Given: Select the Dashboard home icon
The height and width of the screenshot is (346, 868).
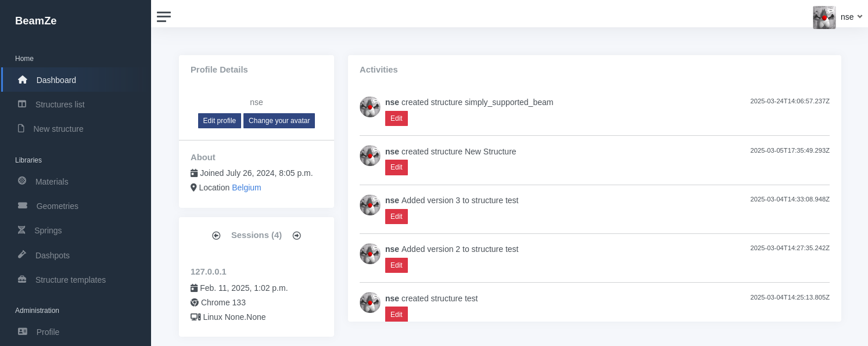Looking at the screenshot, I should pyautogui.click(x=22, y=80).
